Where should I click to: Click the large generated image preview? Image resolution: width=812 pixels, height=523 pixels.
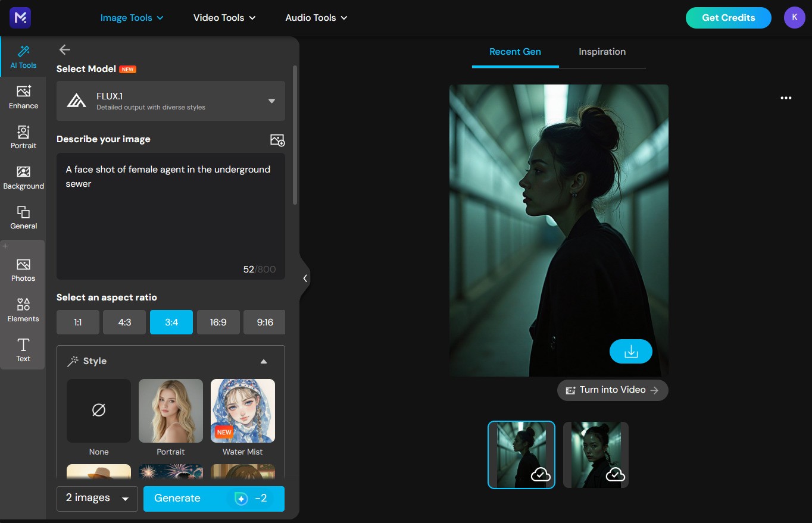(x=559, y=230)
